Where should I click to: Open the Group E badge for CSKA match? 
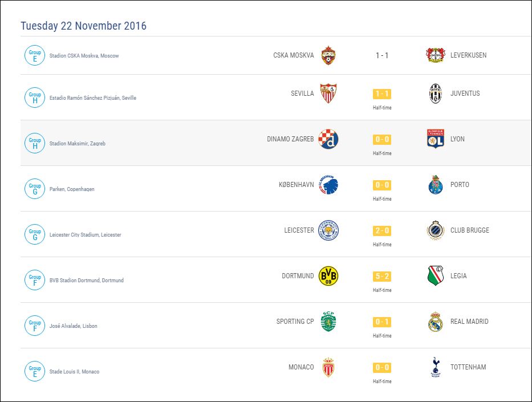[x=34, y=55]
